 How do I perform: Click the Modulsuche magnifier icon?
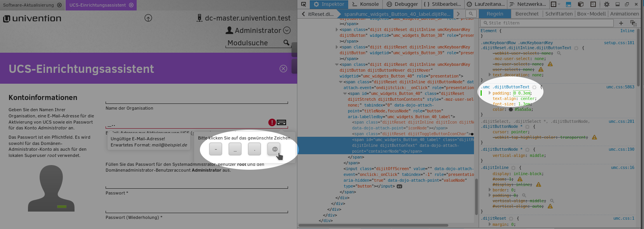(286, 43)
